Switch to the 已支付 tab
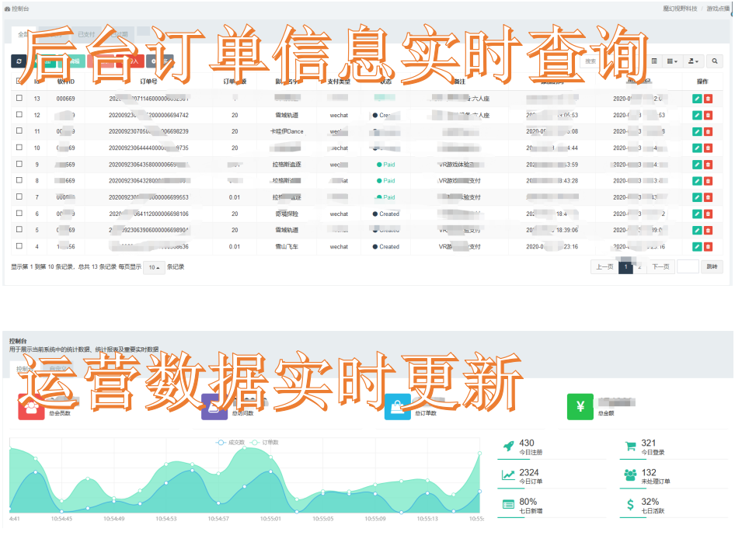The image size is (735, 560). [86, 34]
